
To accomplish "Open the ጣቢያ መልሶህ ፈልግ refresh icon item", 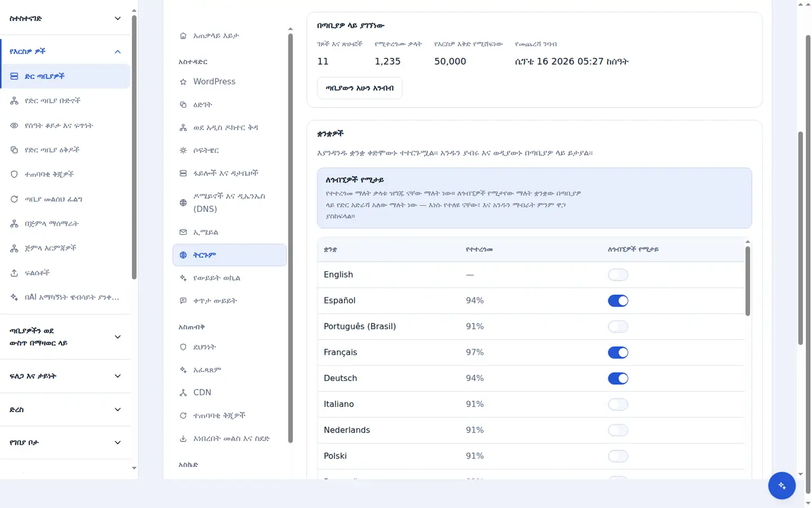I will point(14,199).
